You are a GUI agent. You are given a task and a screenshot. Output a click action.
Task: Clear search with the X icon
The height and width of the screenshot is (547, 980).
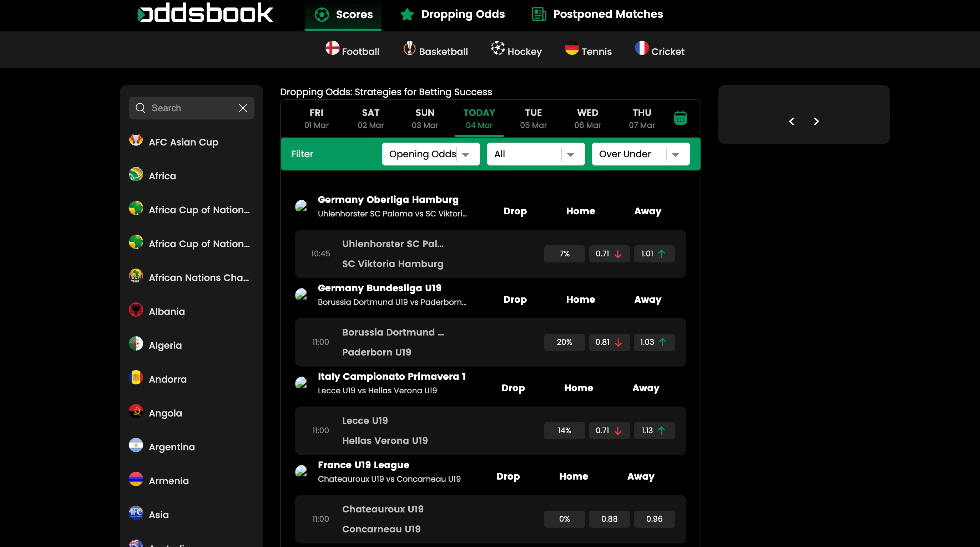click(x=243, y=108)
